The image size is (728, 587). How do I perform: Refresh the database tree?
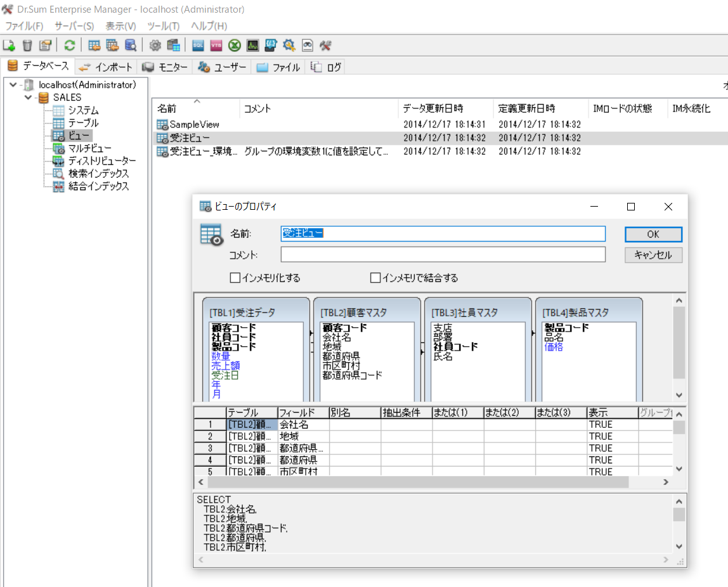pos(70,45)
